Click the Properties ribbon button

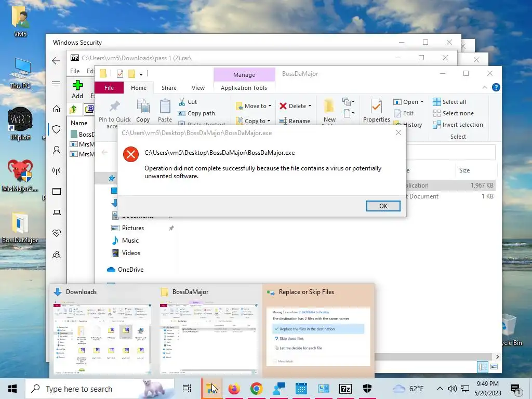376,111
